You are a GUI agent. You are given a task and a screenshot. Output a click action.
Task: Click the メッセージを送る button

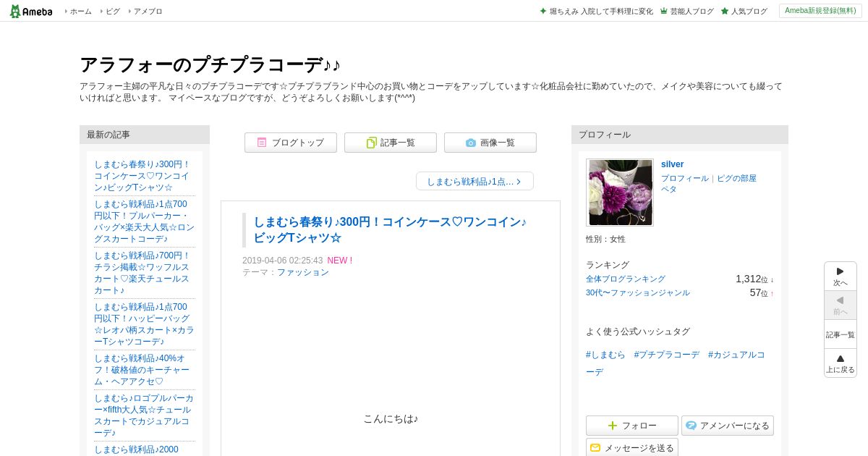click(x=632, y=447)
